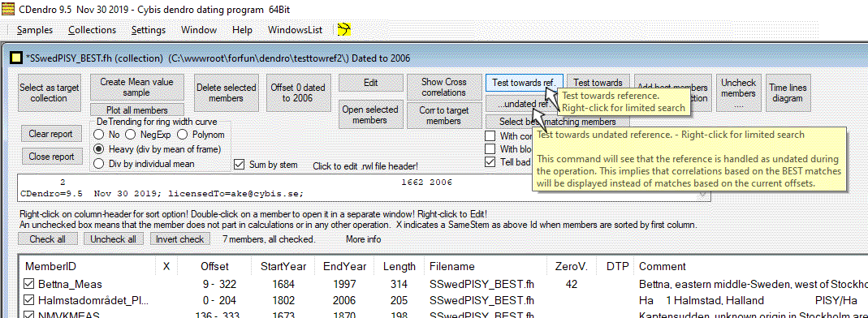Click Corr to target members button
The height and width of the screenshot is (318, 868).
click(x=443, y=115)
